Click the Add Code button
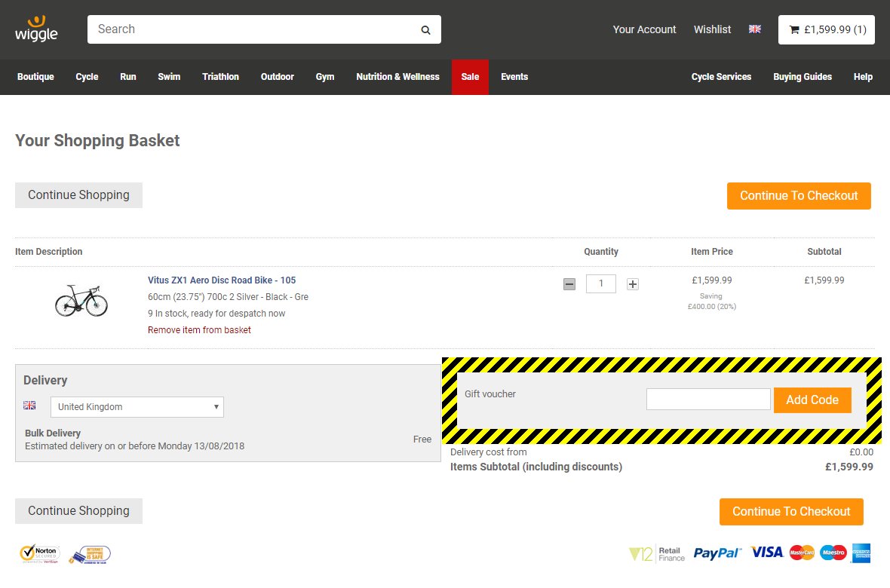Image resolution: width=890 pixels, height=588 pixels. (x=812, y=400)
